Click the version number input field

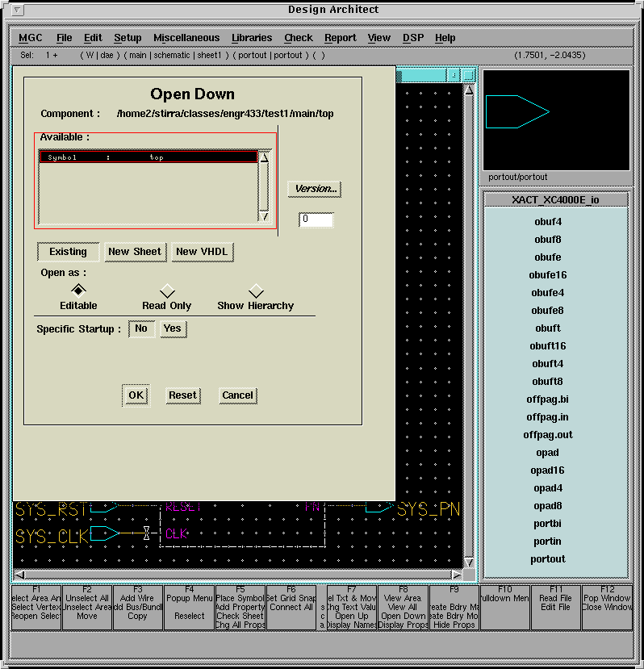pyautogui.click(x=316, y=220)
